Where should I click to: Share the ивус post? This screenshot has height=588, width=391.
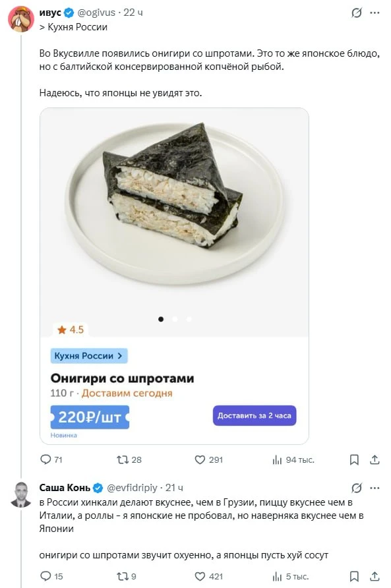point(375,459)
